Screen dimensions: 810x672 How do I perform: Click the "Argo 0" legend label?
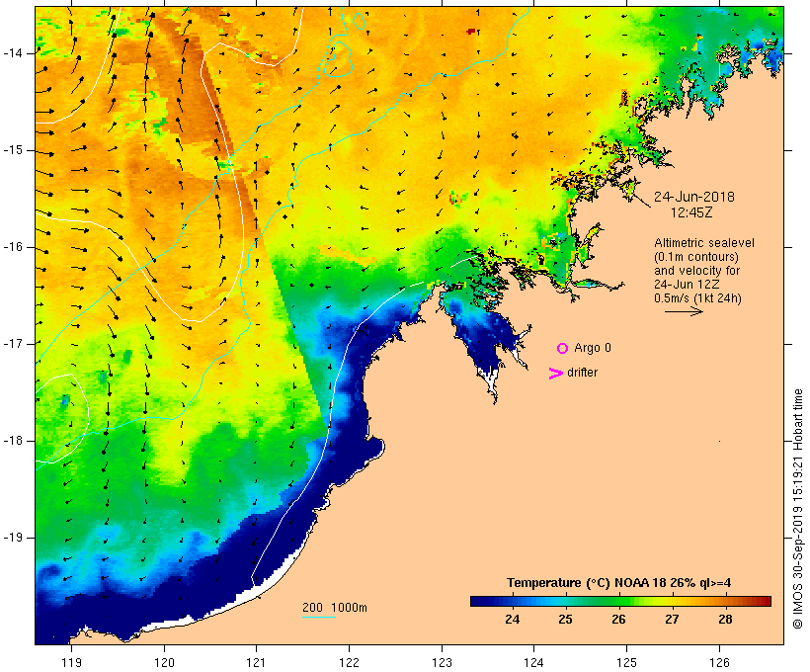(593, 348)
